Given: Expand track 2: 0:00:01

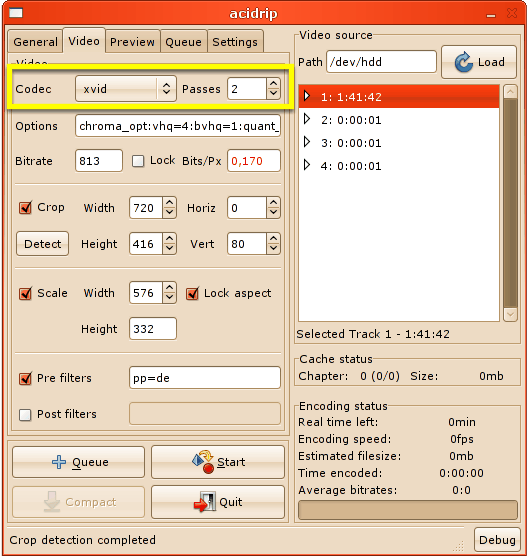Looking at the screenshot, I should (x=307, y=119).
